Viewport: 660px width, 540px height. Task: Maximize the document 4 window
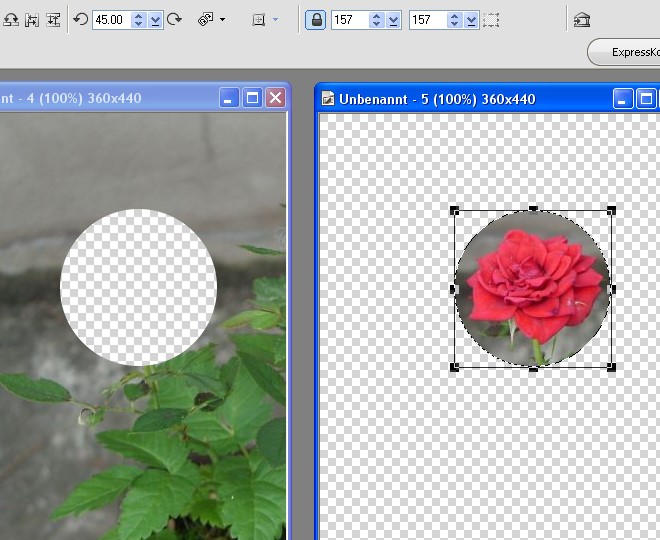253,98
